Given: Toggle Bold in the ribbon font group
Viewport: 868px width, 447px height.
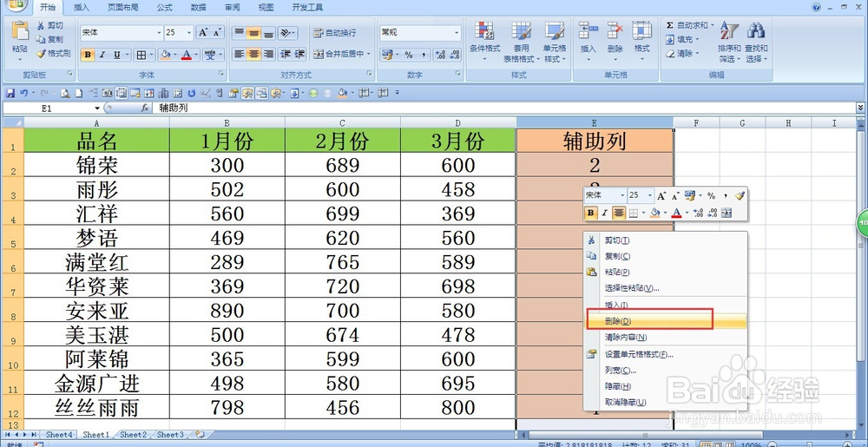Looking at the screenshot, I should 88,55.
